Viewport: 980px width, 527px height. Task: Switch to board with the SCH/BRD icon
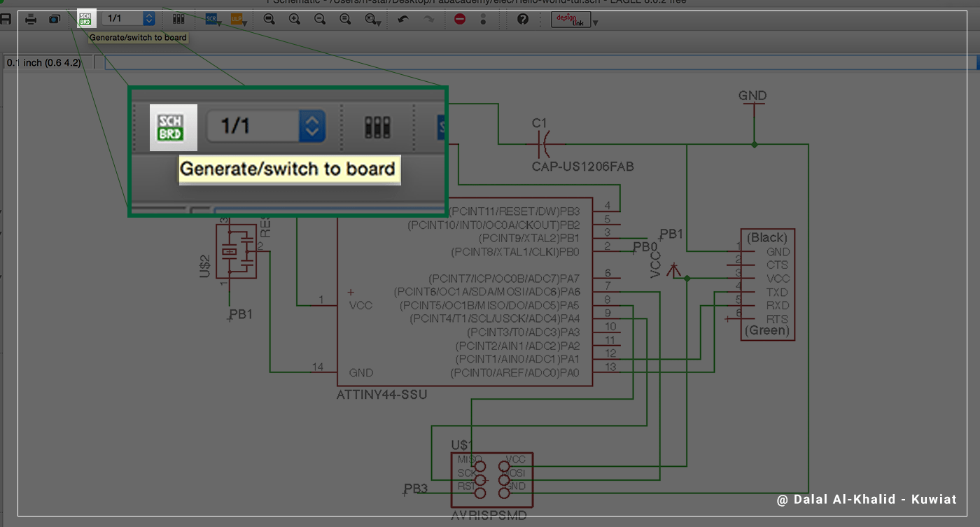86,19
